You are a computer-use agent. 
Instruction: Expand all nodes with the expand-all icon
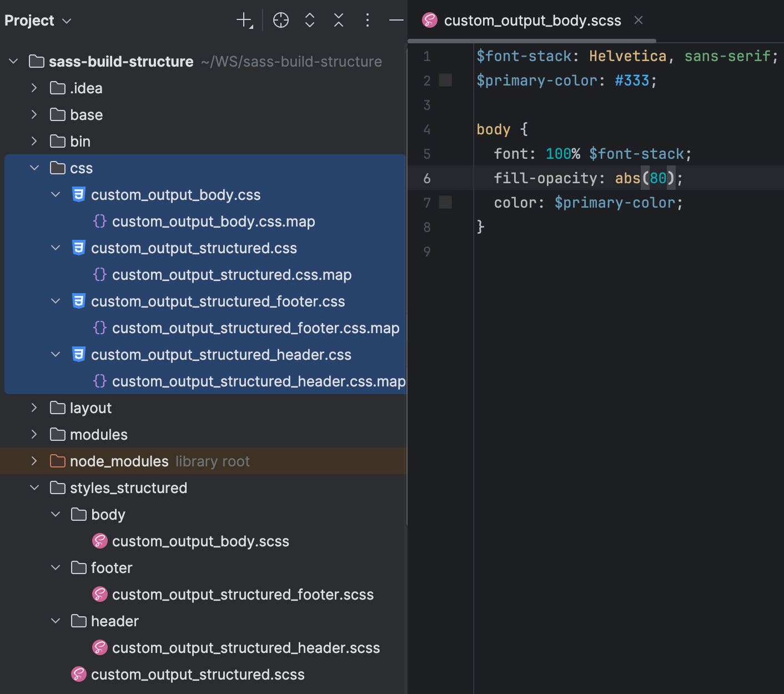[309, 20]
